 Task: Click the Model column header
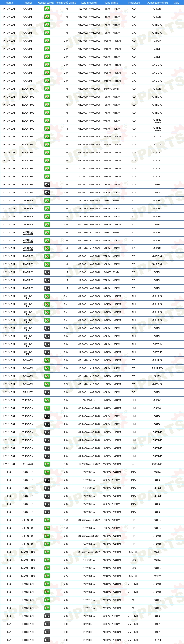(28, 3)
